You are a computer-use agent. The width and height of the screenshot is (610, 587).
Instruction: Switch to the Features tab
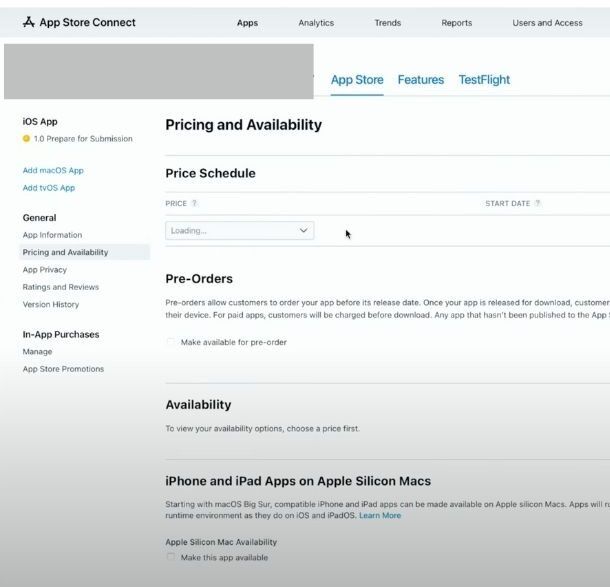point(421,80)
